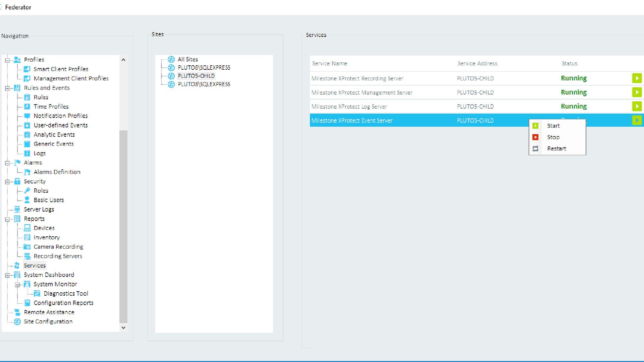Open Configuration Reports item

[63, 303]
